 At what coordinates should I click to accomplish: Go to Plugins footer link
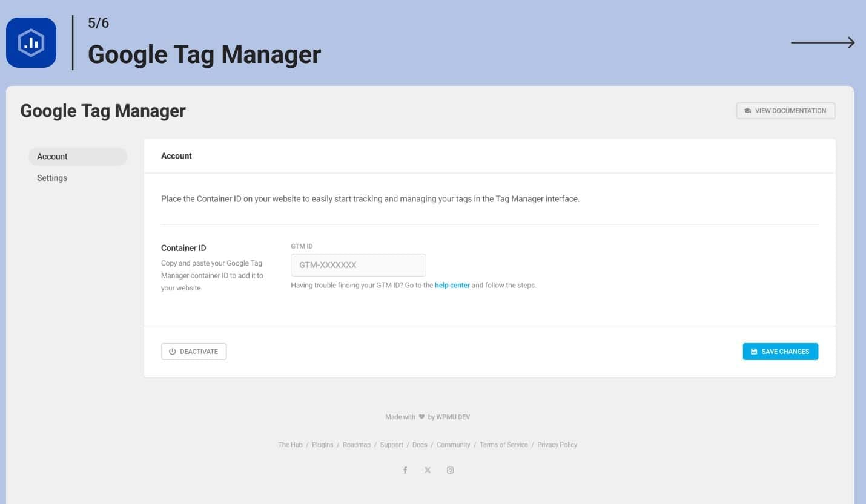323,445
